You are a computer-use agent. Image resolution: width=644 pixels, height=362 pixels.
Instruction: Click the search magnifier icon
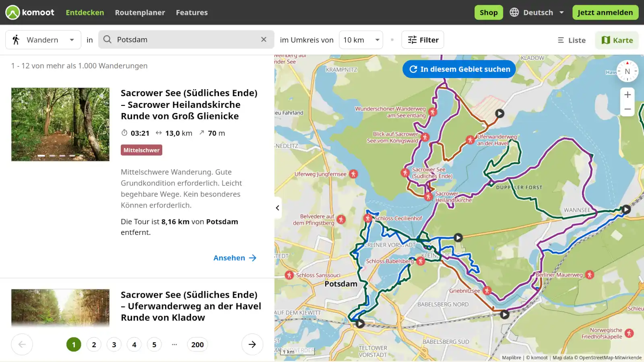click(107, 39)
